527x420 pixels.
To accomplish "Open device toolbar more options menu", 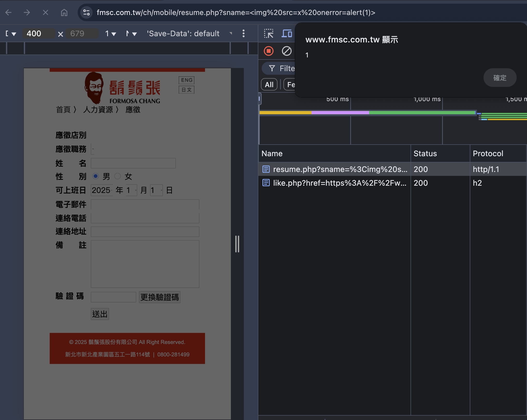I will click(243, 33).
